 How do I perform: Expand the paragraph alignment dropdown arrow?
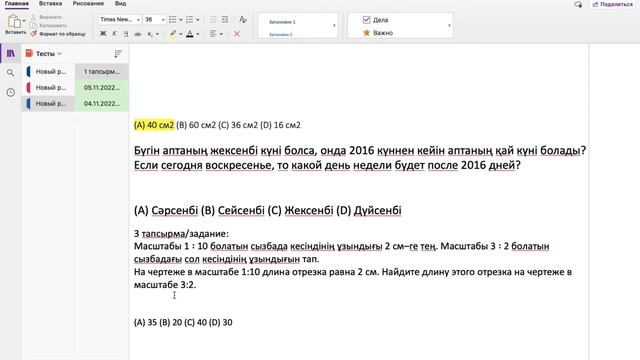tap(222, 34)
